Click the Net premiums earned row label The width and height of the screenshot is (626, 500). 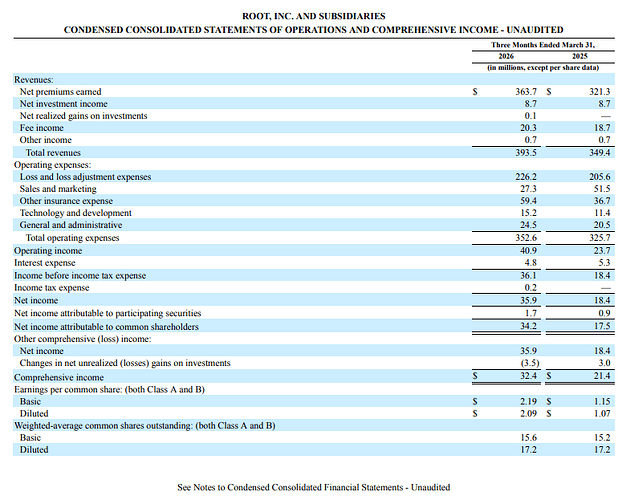click(60, 91)
